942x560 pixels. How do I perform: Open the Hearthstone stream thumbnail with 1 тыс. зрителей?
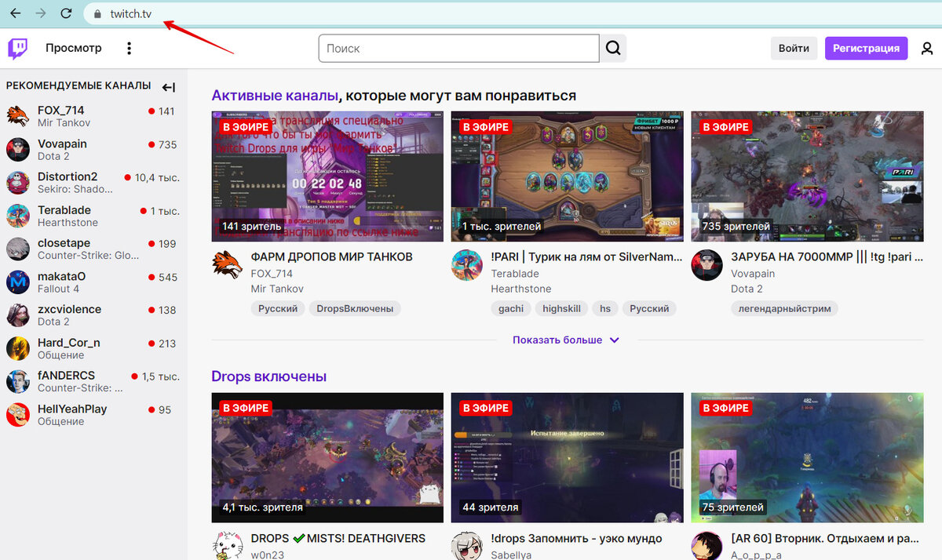point(567,176)
